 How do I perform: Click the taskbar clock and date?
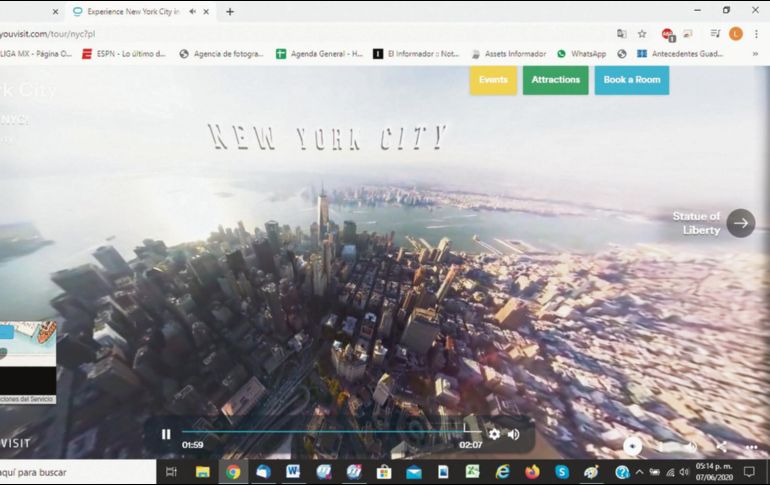(714, 472)
